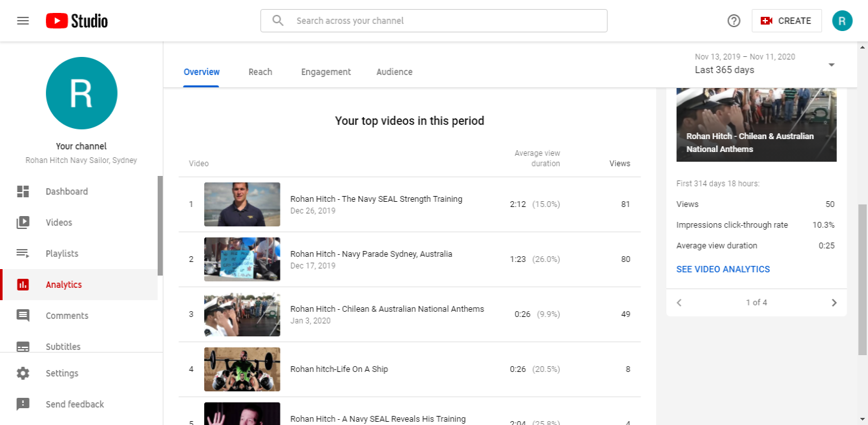
Task: Open the Videos menu item
Action: [x=79, y=223]
